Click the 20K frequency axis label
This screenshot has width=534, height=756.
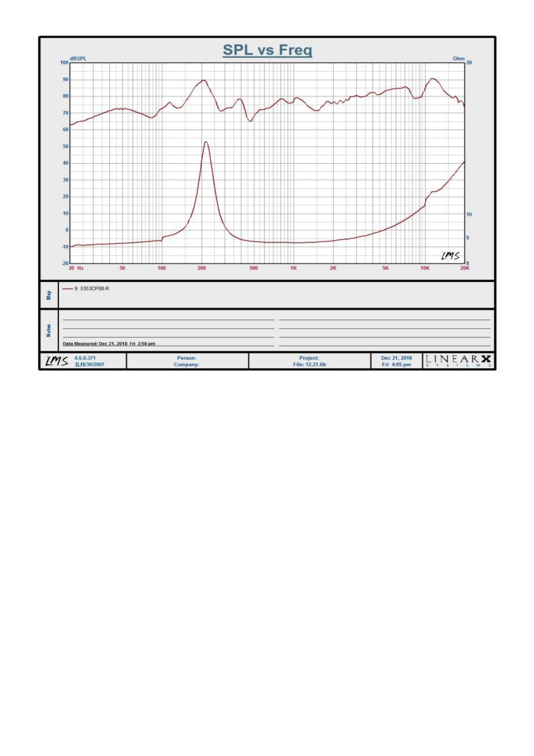tap(465, 268)
